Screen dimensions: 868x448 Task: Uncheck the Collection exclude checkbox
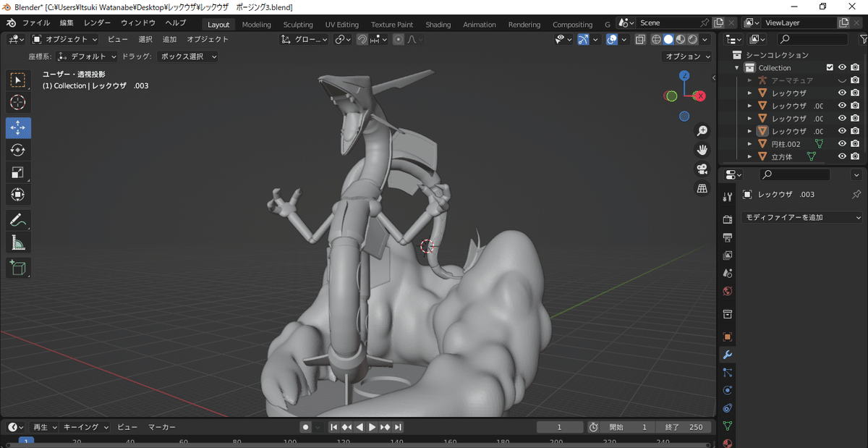pos(830,68)
